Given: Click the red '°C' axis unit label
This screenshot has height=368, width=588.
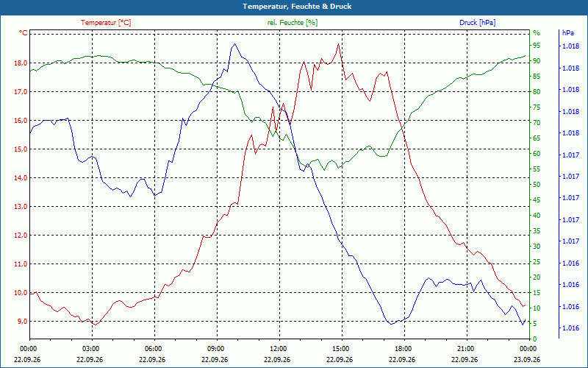Looking at the screenshot, I should pos(24,33).
